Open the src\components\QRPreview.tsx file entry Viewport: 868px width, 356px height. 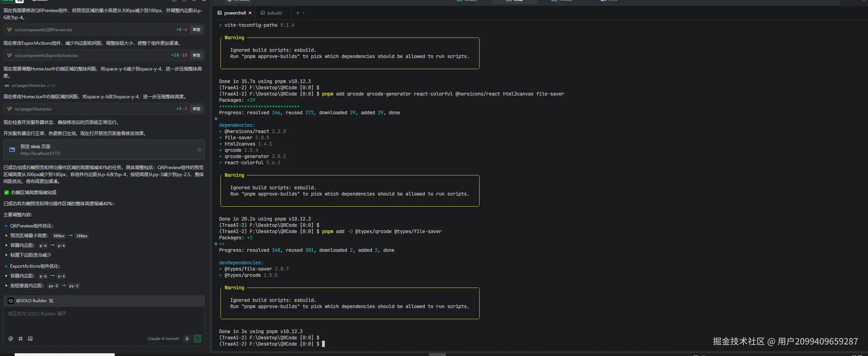point(43,30)
